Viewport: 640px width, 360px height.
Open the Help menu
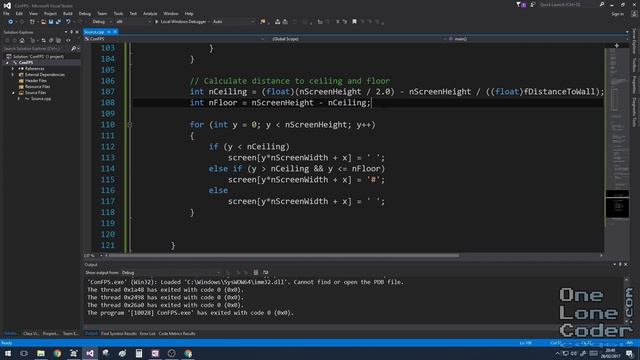189,13
